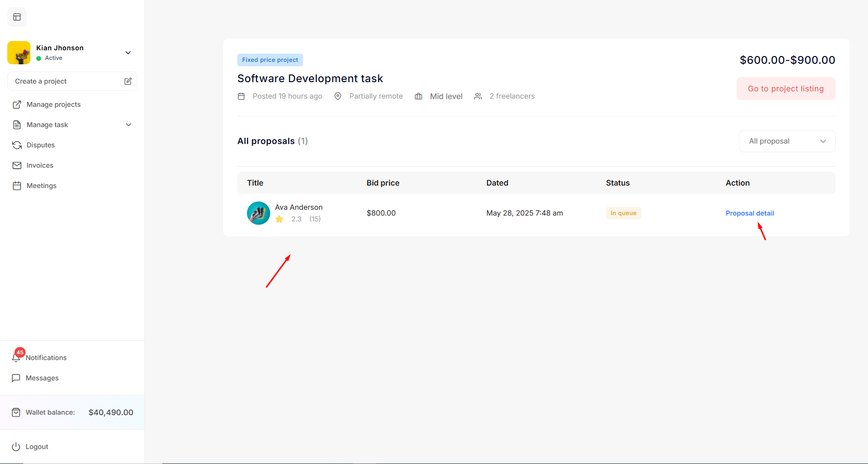Click the wallet balance bag icon
Screen dimensions: 868x464
(16, 412)
